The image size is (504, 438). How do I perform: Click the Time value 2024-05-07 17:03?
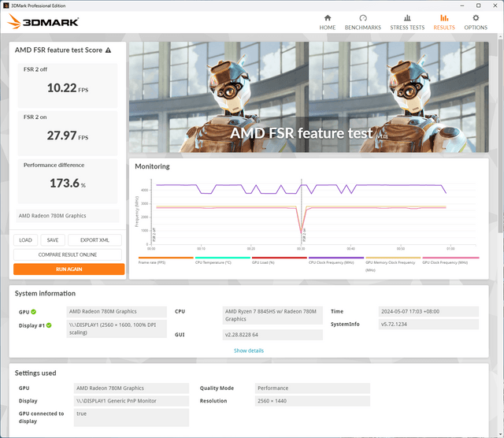pos(428,311)
